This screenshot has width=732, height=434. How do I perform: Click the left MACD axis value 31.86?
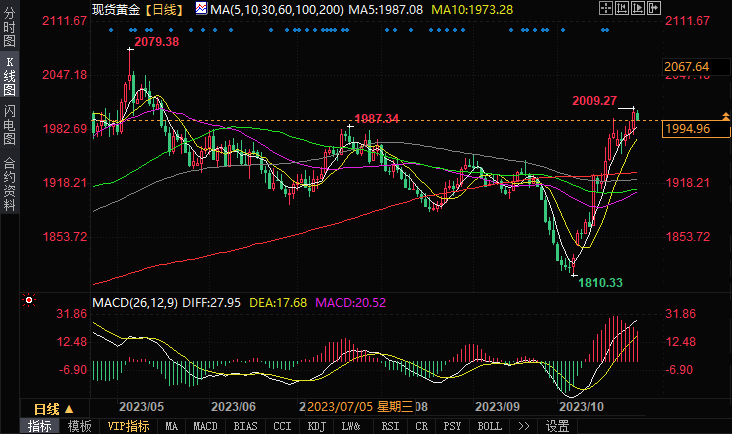pos(72,314)
